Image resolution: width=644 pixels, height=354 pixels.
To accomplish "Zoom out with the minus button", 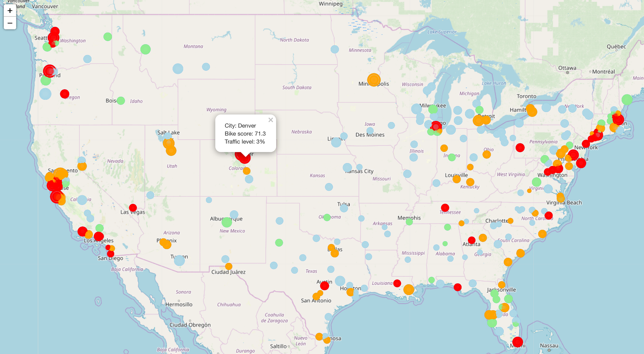I will point(10,23).
